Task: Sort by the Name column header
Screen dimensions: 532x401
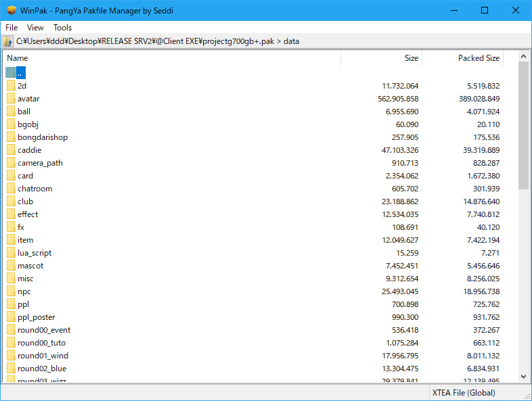Action: click(x=172, y=58)
